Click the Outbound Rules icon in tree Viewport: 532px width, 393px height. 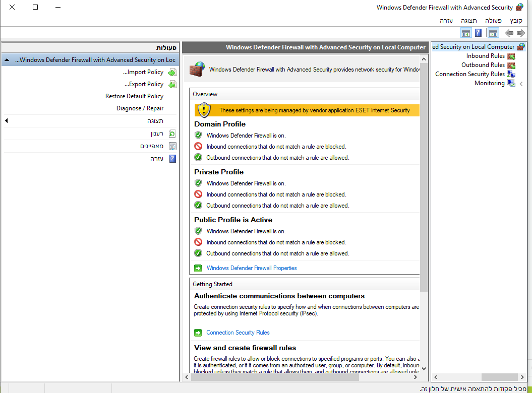click(x=511, y=65)
